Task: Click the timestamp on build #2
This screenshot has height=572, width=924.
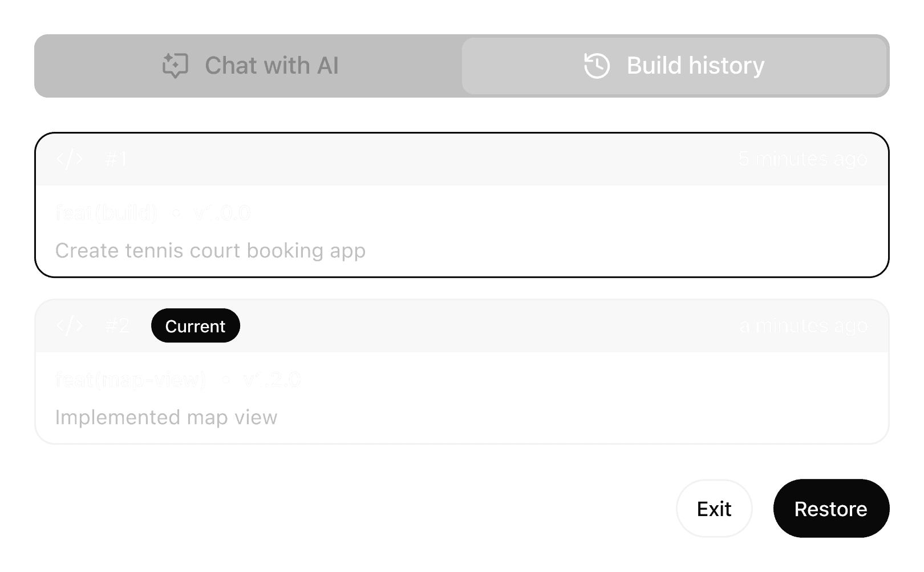Action: pyautogui.click(x=803, y=326)
